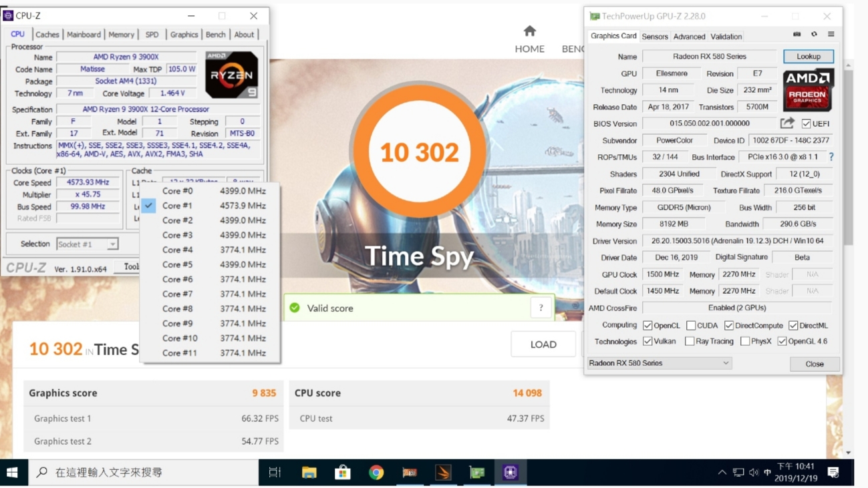Click the Graphics score 9 835 value

coord(264,393)
